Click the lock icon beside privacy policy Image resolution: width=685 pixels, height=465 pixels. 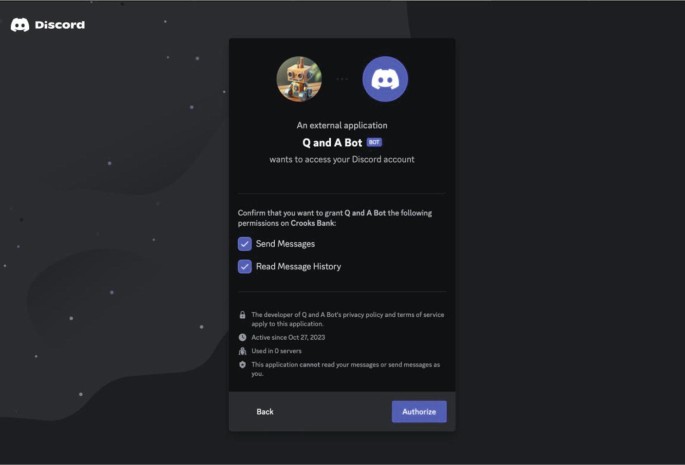coord(242,315)
